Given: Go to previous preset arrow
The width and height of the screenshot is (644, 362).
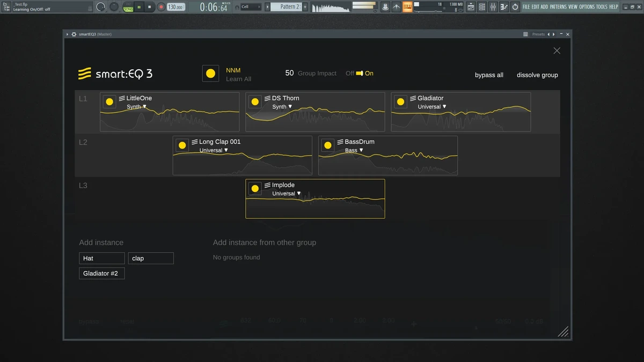Looking at the screenshot, I should tap(548, 34).
